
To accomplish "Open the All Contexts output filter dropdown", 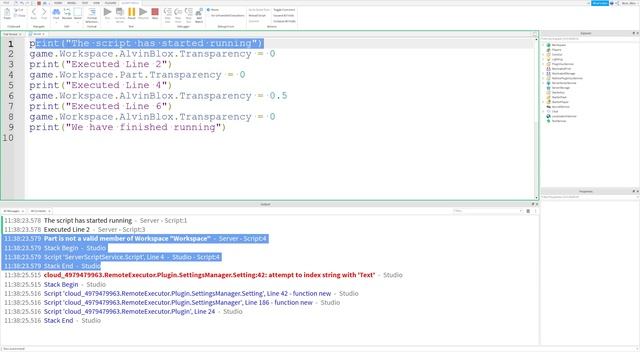I will (40, 211).
